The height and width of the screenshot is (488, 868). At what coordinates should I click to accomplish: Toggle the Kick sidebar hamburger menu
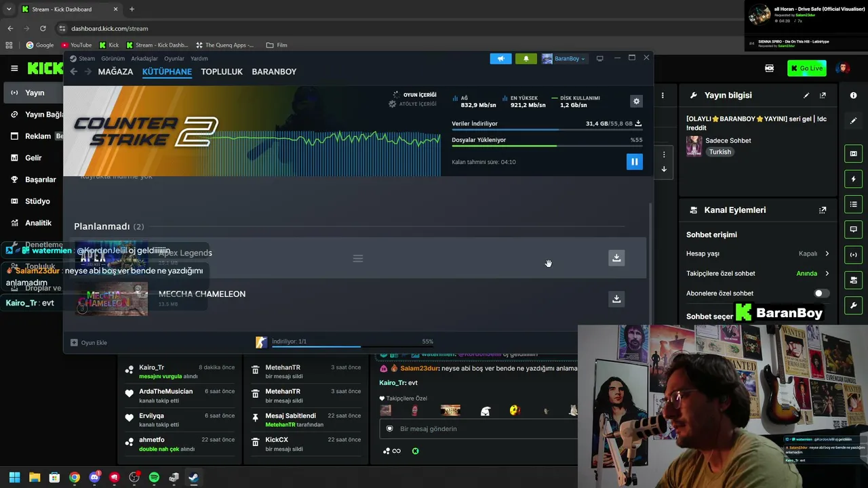point(14,68)
